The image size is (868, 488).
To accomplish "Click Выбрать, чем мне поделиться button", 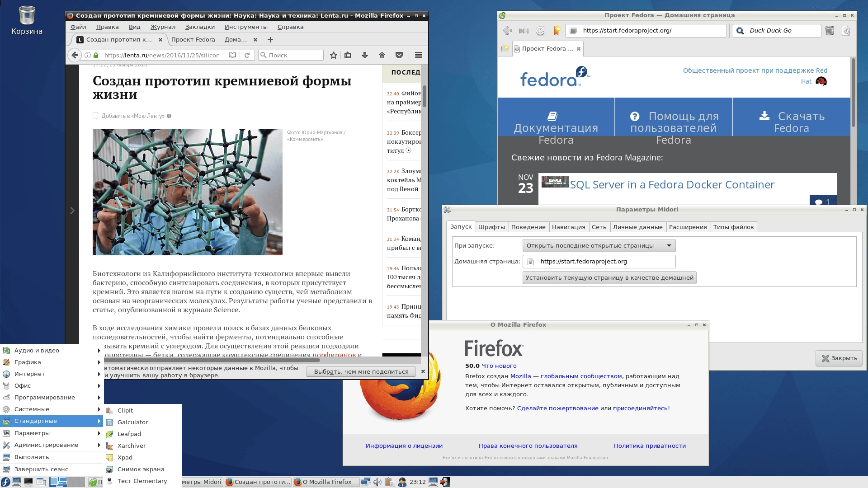I will pos(361,372).
